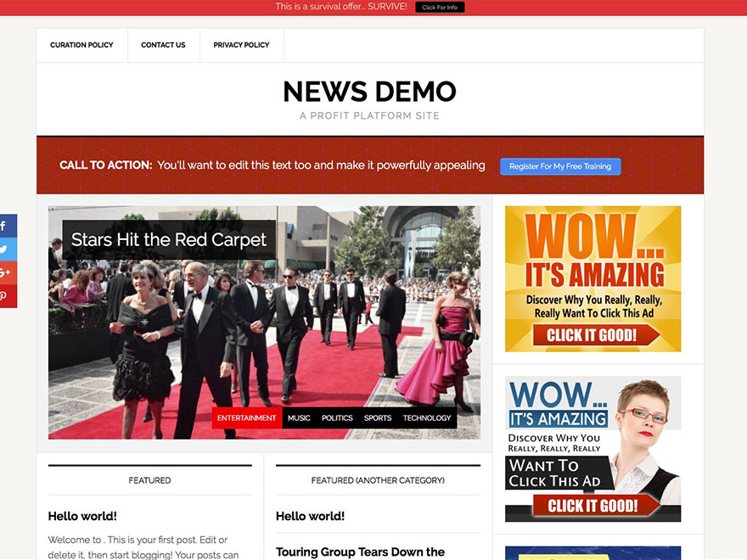Open 'Stars Hit the Red Carpet' headline
Image resolution: width=747 pixels, height=560 pixels.
pyautogui.click(x=169, y=239)
